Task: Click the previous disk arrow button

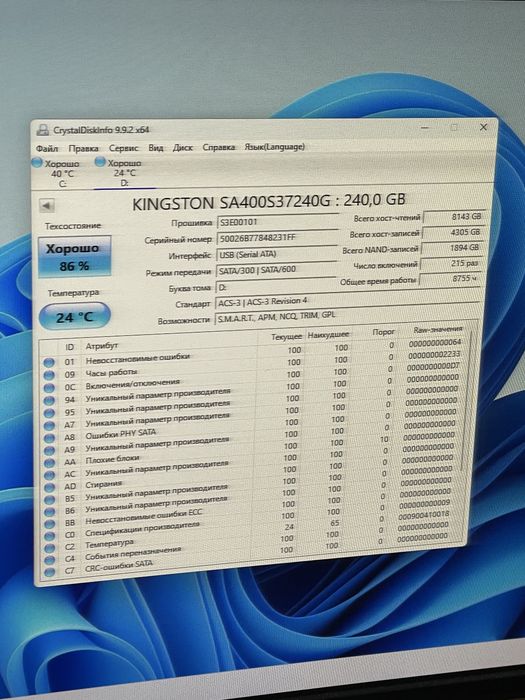Action: click(47, 206)
